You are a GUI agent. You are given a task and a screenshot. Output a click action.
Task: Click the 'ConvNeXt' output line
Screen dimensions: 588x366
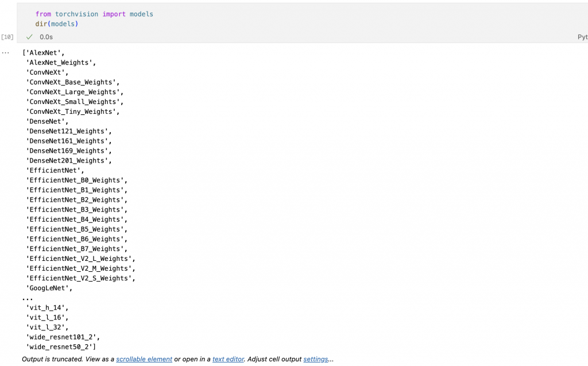(x=47, y=72)
